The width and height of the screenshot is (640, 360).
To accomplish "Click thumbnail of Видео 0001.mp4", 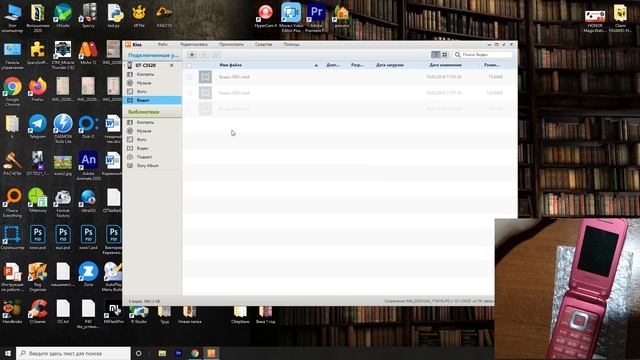I will click(205, 77).
